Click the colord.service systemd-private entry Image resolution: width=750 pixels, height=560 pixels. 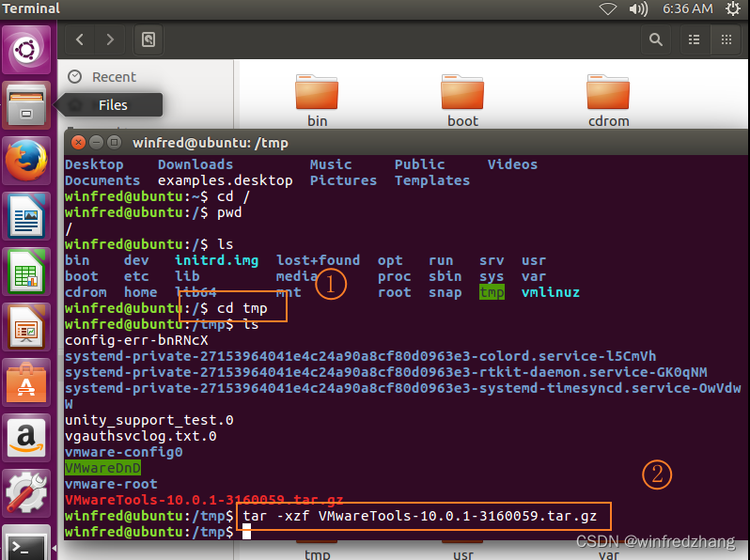click(361, 356)
